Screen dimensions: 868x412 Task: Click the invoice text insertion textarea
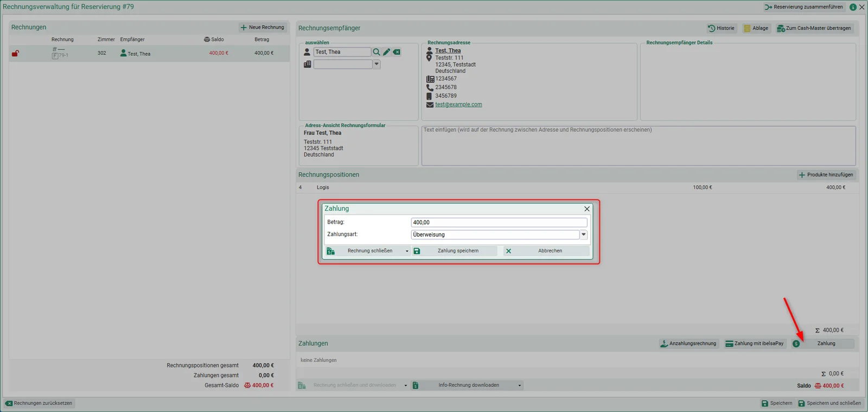click(x=639, y=145)
